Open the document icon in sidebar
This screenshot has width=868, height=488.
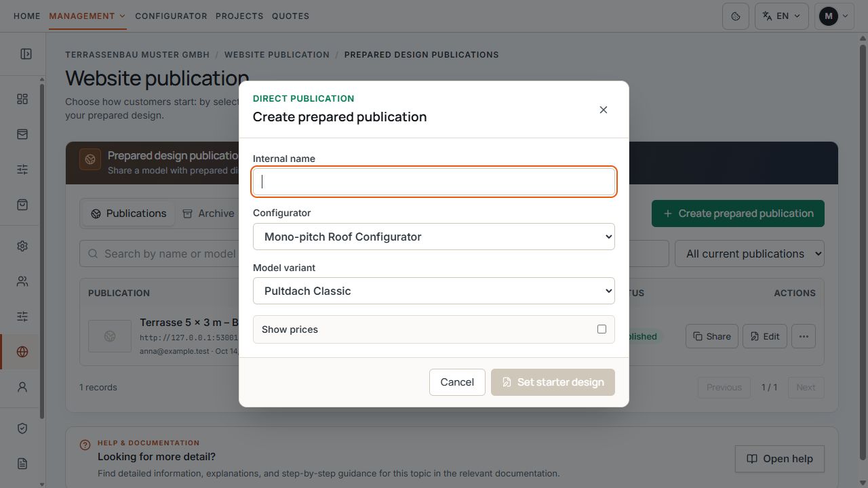[22, 464]
